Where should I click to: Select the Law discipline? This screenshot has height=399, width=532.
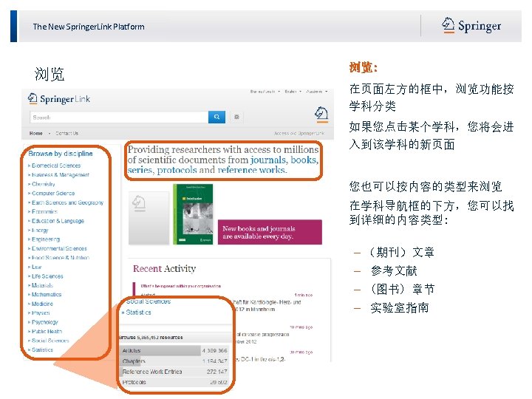tap(36, 267)
